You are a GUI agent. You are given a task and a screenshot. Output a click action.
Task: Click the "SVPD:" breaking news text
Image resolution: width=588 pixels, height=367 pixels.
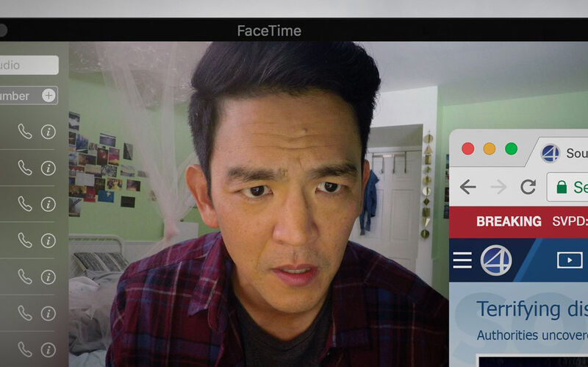click(x=570, y=221)
